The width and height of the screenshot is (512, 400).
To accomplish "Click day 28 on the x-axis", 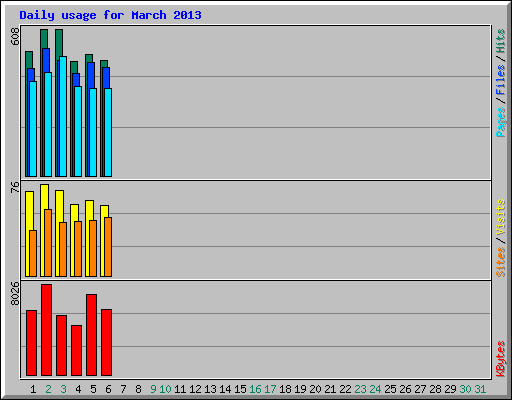I will click(x=435, y=389).
